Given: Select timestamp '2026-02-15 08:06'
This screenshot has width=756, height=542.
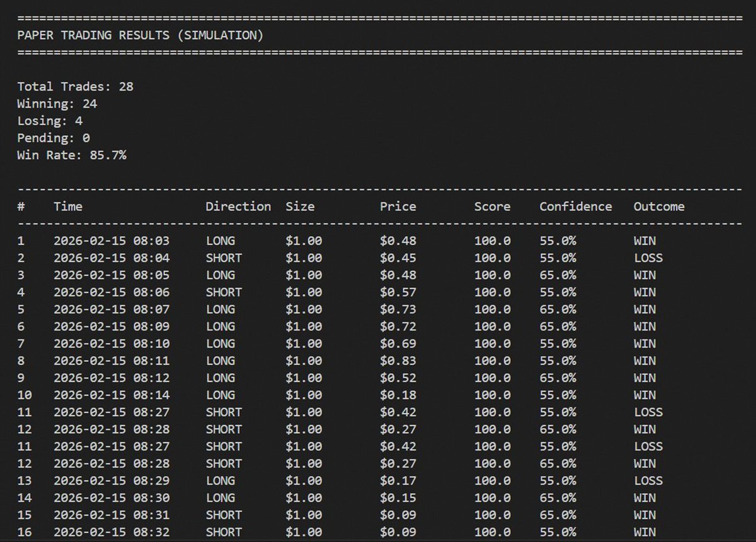Looking at the screenshot, I should point(112,292).
